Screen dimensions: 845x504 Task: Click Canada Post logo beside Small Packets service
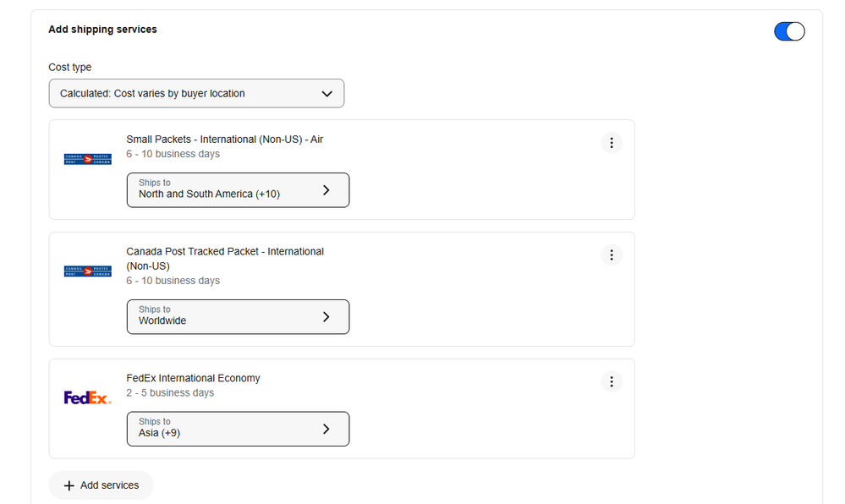click(88, 159)
